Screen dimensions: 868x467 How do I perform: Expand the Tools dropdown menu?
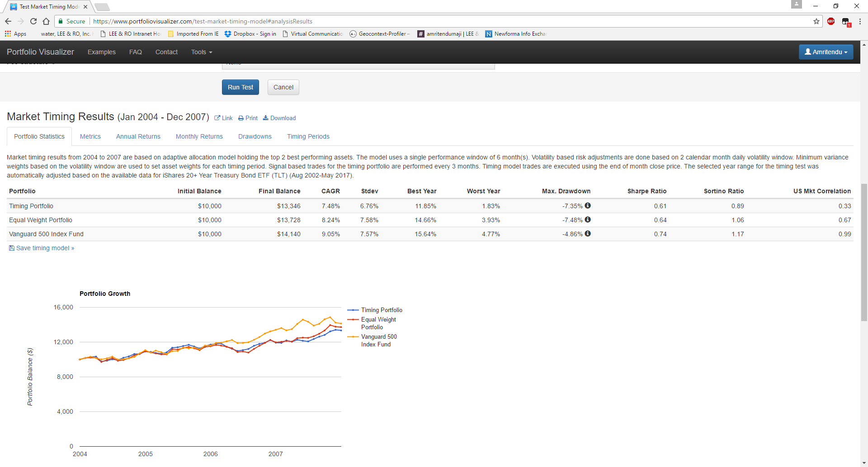tap(202, 52)
